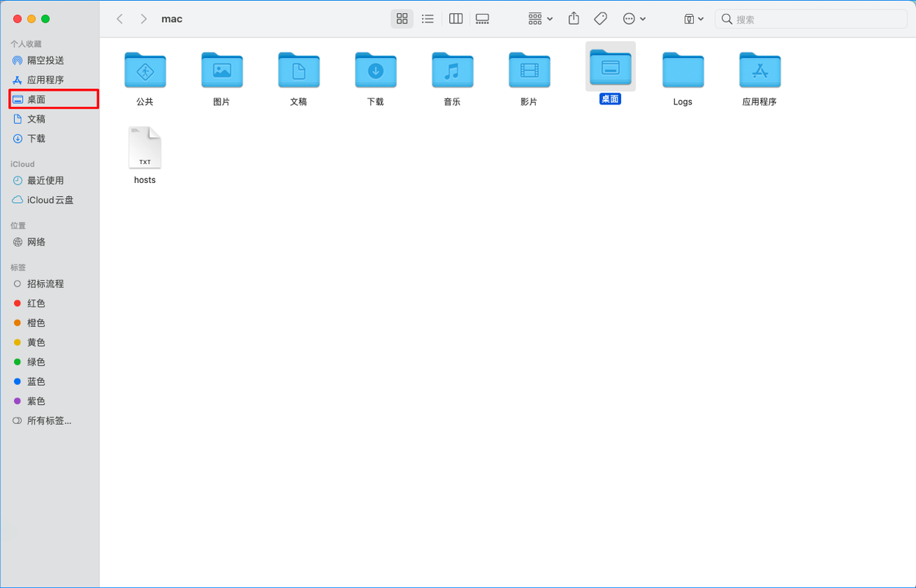The height and width of the screenshot is (588, 916).
Task: Click the window title 'mac'
Action: click(172, 19)
